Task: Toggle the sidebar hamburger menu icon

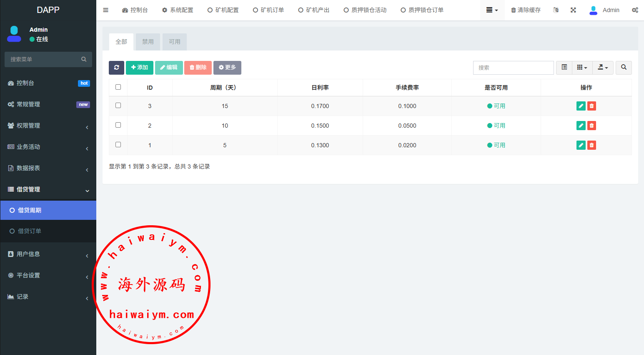Action: 106,10
